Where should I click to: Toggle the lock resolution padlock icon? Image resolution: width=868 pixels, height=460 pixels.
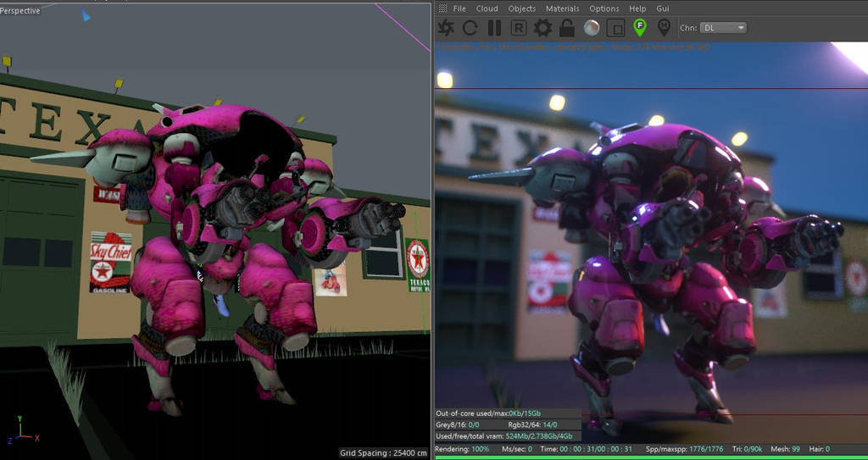click(x=566, y=28)
